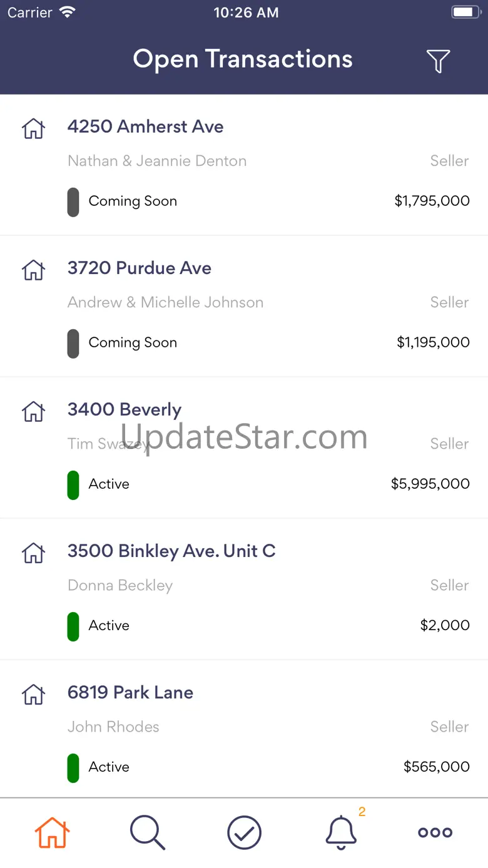Select the 6819 Park Lane listing
The height and width of the screenshot is (868, 488).
pos(130,692)
